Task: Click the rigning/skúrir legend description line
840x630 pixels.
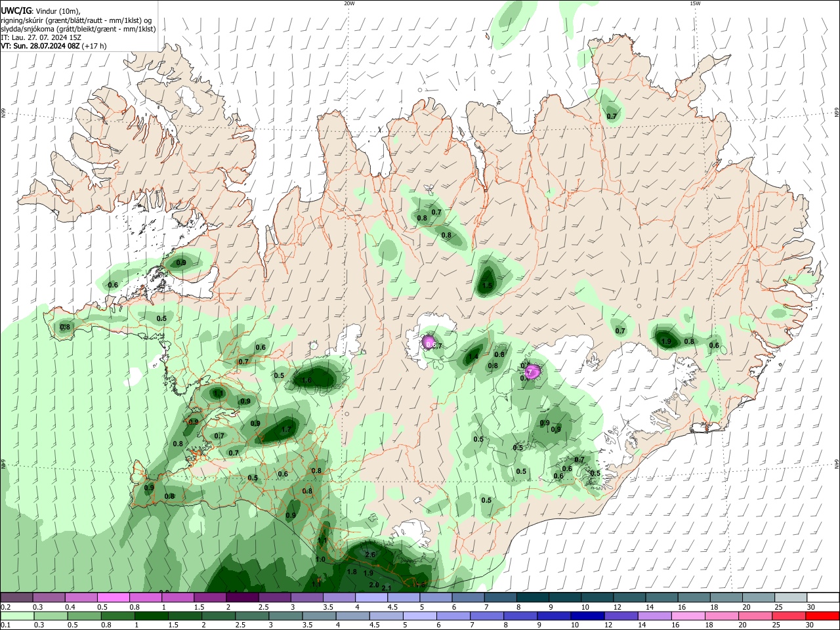Action: pyautogui.click(x=75, y=20)
